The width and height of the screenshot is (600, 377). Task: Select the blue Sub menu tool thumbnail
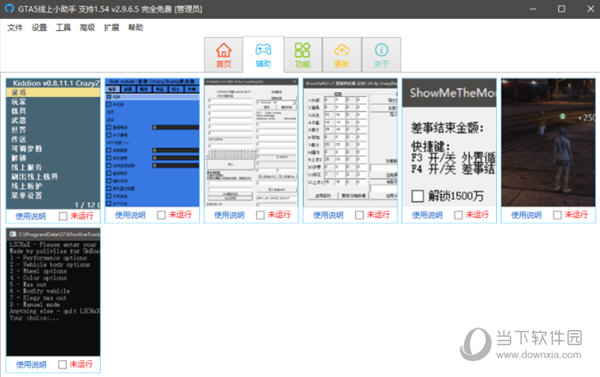pos(152,143)
